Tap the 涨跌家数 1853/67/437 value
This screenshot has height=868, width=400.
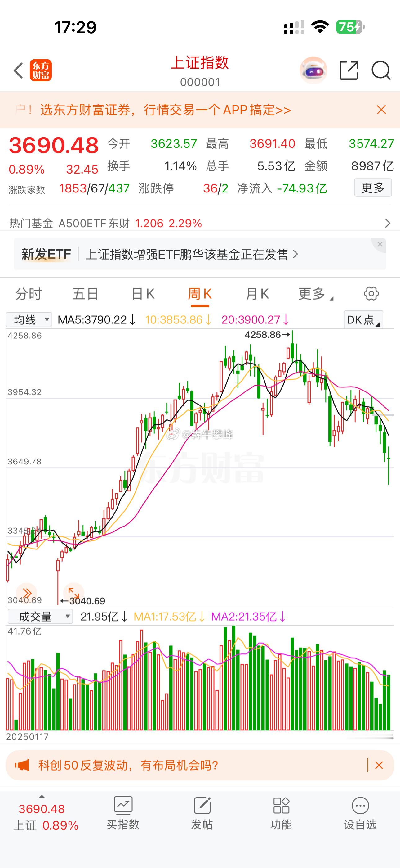coord(94,188)
